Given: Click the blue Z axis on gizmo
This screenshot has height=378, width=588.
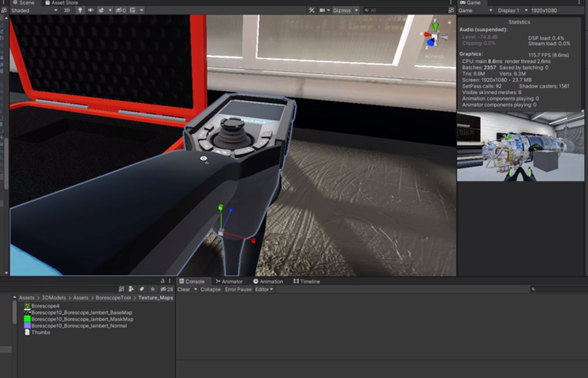Looking at the screenshot, I should click(x=431, y=43).
